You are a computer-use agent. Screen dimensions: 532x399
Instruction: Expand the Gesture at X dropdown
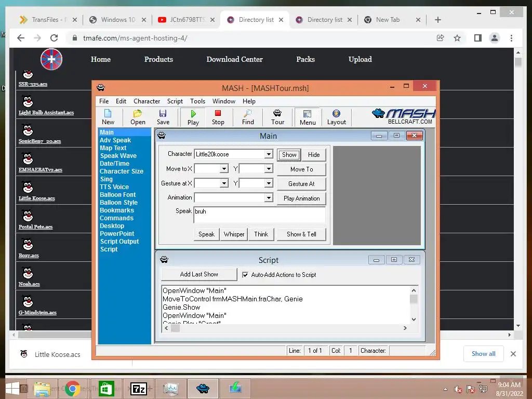(x=224, y=183)
